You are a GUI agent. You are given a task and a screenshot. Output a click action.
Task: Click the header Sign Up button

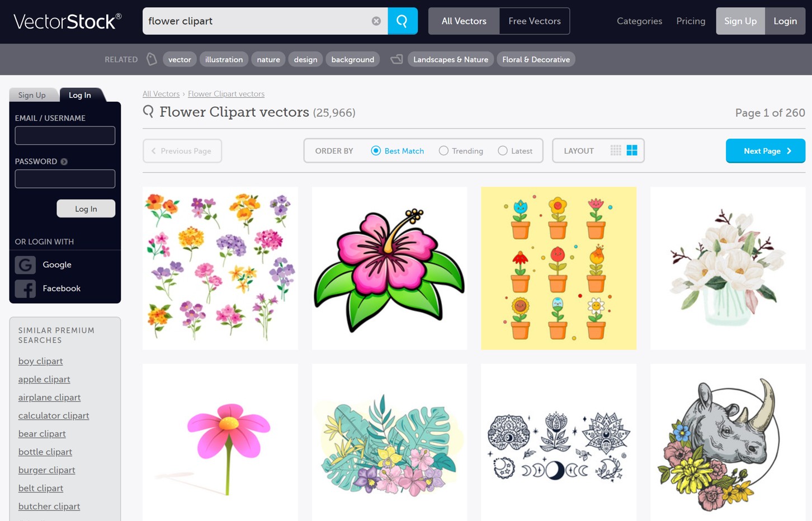(740, 21)
